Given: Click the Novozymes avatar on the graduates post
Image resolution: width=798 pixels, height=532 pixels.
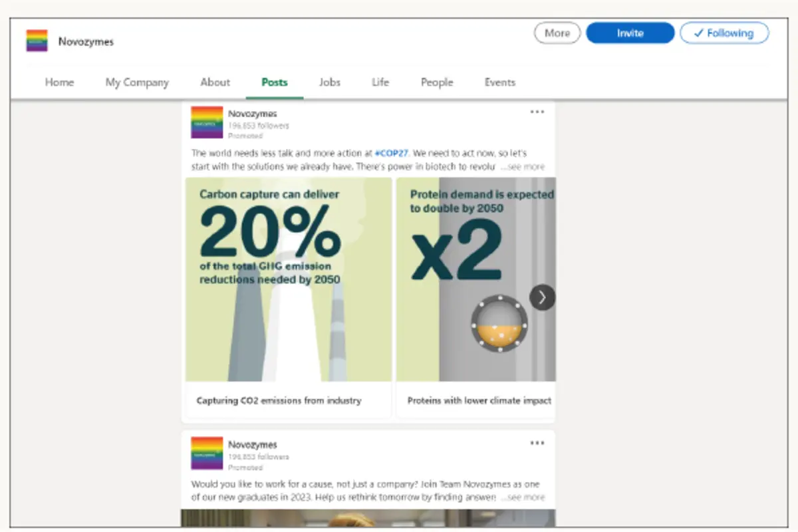Looking at the screenshot, I should tap(207, 454).
